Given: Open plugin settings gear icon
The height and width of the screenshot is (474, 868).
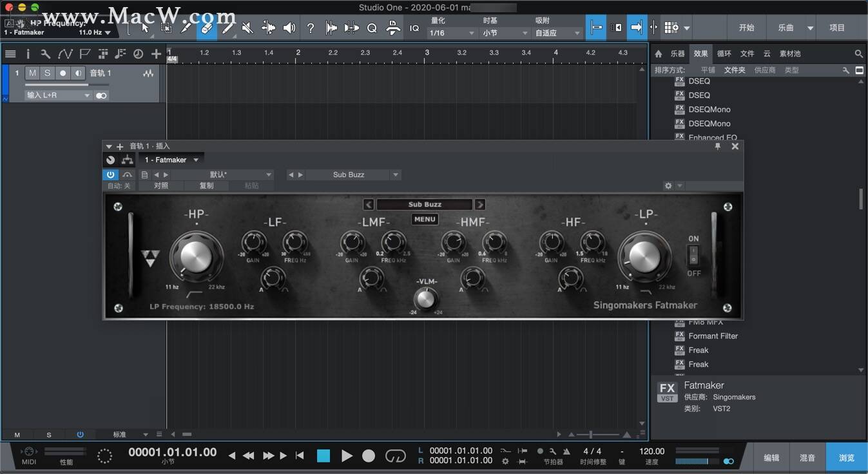Looking at the screenshot, I should click(668, 185).
